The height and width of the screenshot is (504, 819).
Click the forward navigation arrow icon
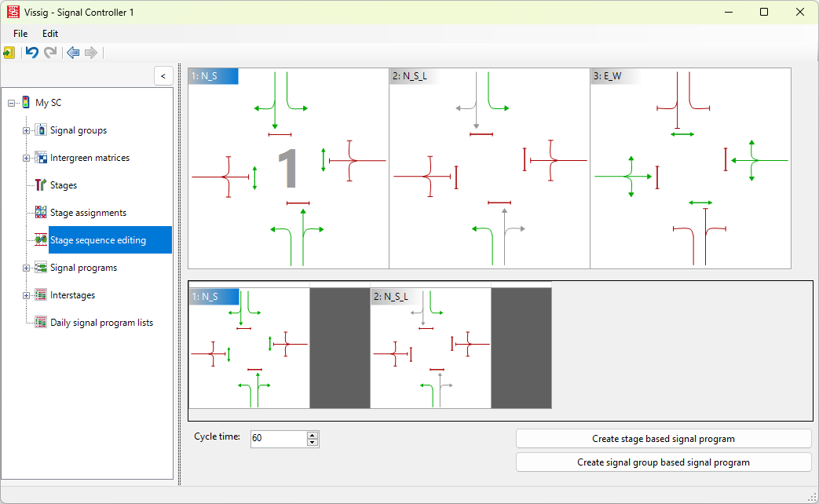point(91,53)
